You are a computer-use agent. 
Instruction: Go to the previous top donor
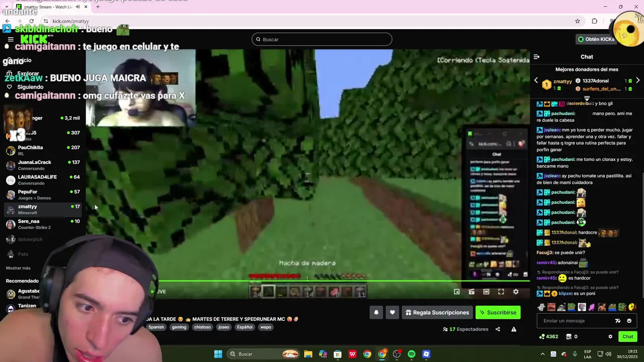click(536, 80)
